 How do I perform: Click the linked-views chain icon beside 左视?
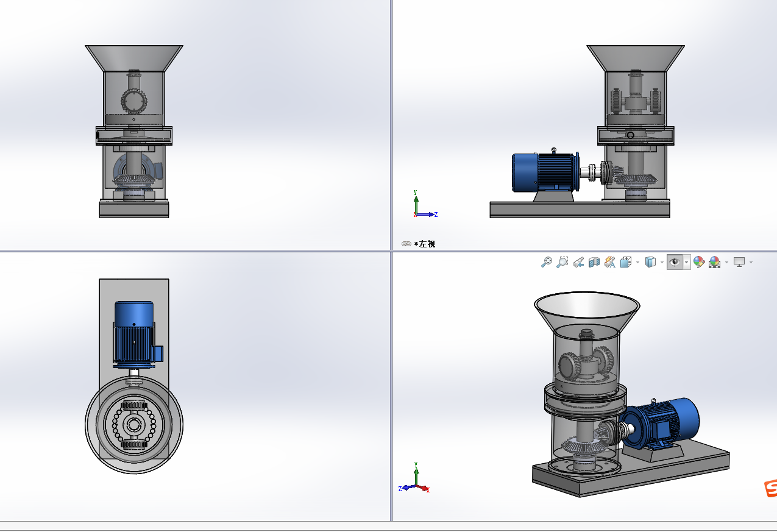pyautogui.click(x=406, y=244)
